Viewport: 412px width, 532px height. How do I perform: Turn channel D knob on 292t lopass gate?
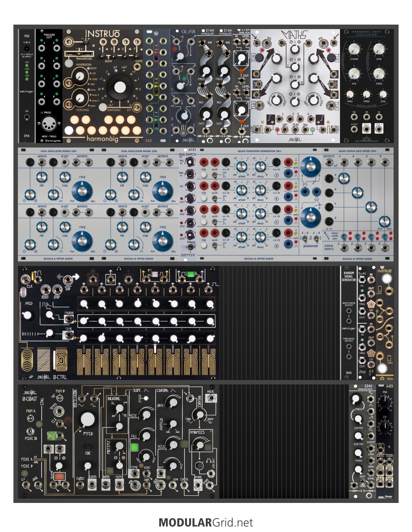(x=385, y=221)
